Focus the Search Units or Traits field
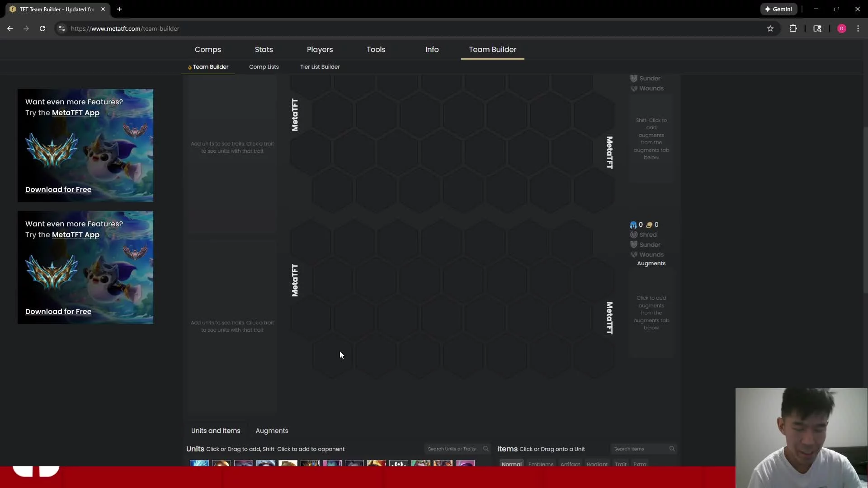868x488 pixels. 452,449
